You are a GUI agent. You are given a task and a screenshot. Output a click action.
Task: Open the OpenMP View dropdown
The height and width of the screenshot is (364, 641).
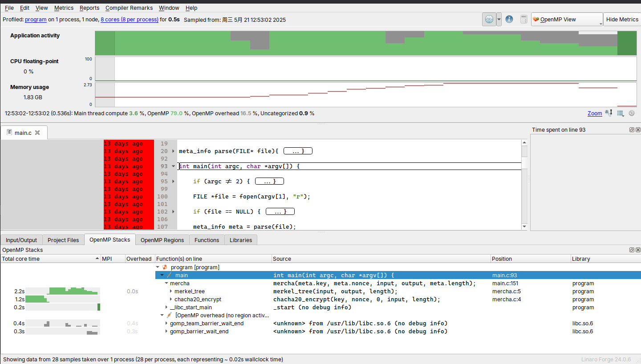click(567, 19)
